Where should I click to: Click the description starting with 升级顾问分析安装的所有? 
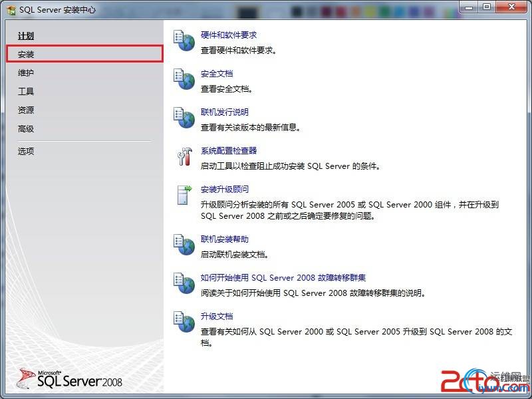pos(350,210)
